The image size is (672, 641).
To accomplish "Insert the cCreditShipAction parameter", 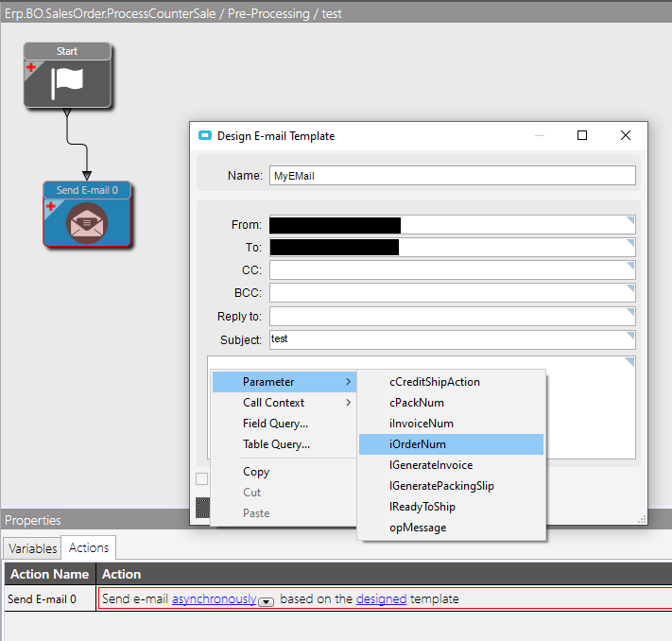I will [x=451, y=382].
